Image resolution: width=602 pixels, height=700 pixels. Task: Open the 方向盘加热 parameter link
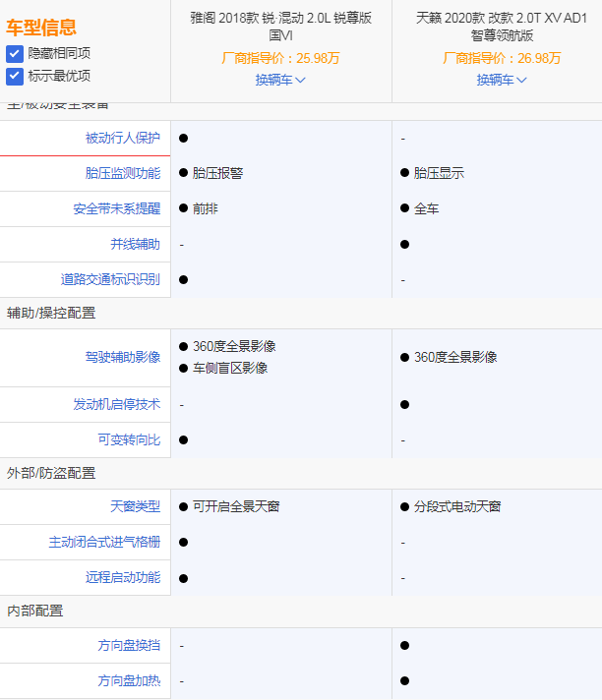129,680
